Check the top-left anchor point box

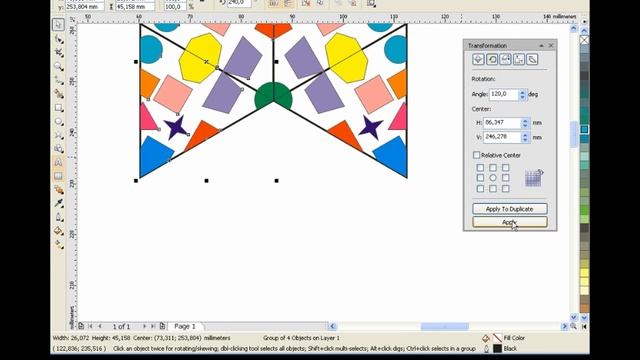coord(480,168)
